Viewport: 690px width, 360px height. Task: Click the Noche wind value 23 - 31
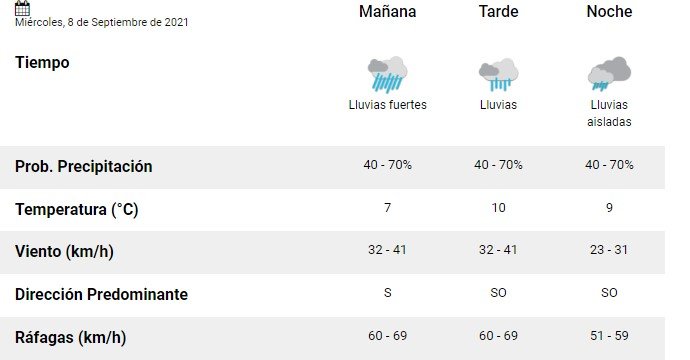[x=609, y=250]
